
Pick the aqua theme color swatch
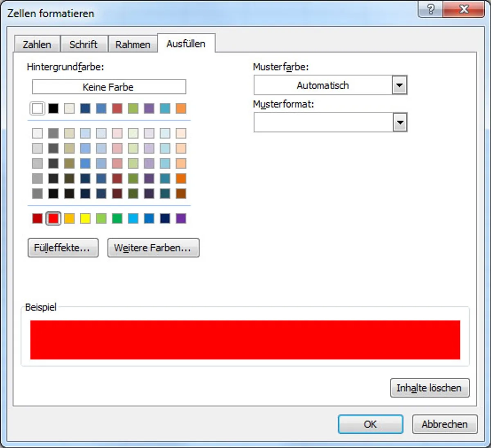click(x=165, y=109)
